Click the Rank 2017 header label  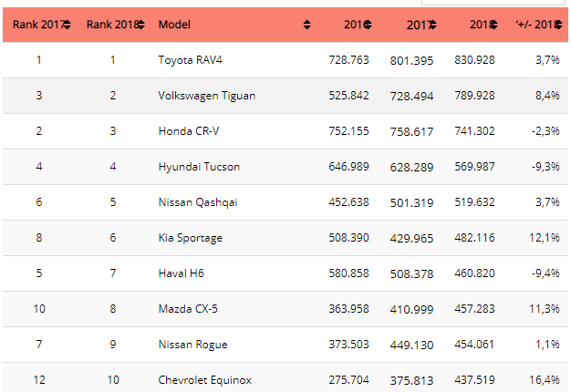click(x=38, y=25)
